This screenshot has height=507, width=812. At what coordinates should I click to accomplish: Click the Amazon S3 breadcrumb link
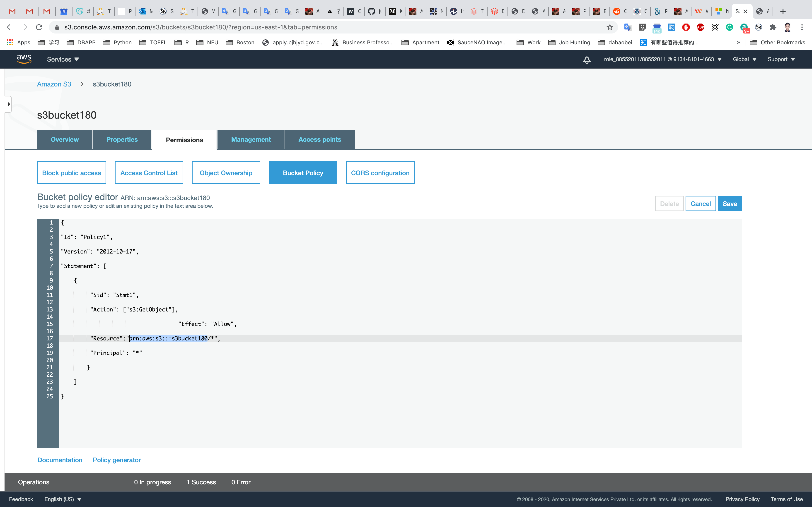(54, 84)
